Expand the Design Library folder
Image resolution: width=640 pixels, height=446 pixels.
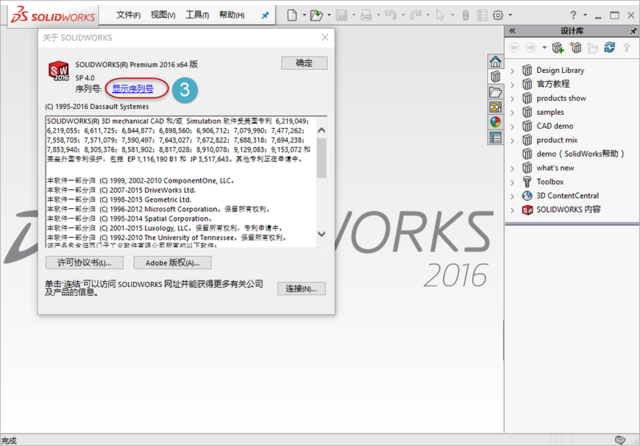click(x=513, y=71)
